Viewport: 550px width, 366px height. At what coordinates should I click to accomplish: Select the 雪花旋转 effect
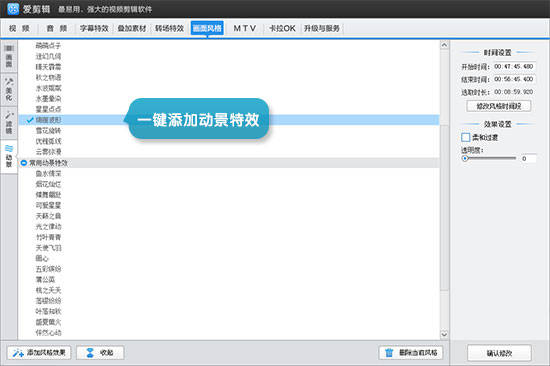tap(48, 131)
